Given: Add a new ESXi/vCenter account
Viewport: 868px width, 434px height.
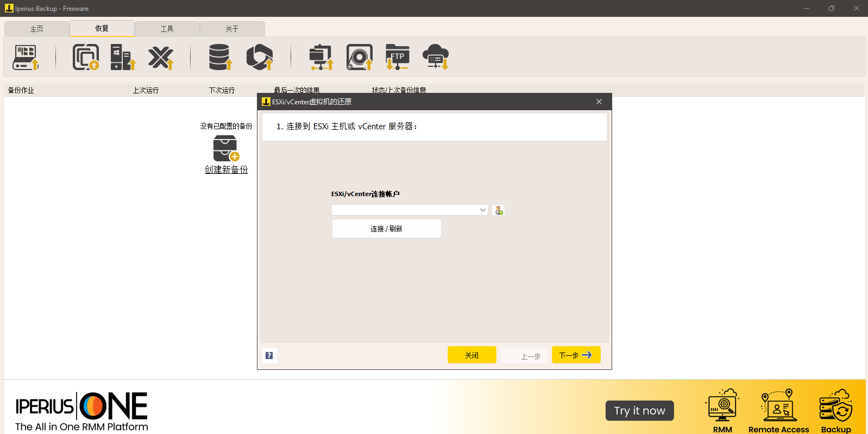Looking at the screenshot, I should coord(498,210).
